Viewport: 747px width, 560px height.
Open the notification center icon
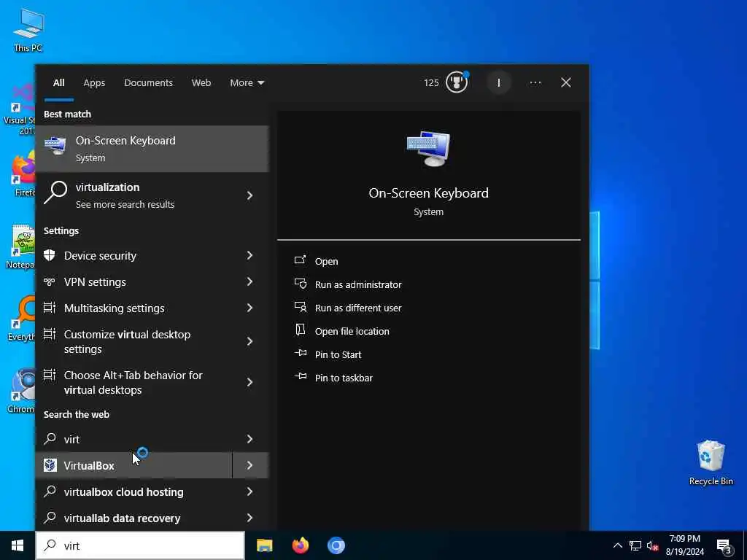coord(724,545)
